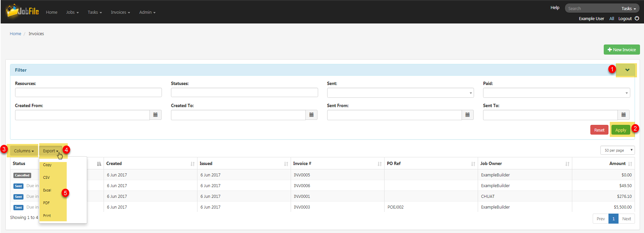Open the Admin navigation menu
The image size is (644, 233).
(x=147, y=12)
